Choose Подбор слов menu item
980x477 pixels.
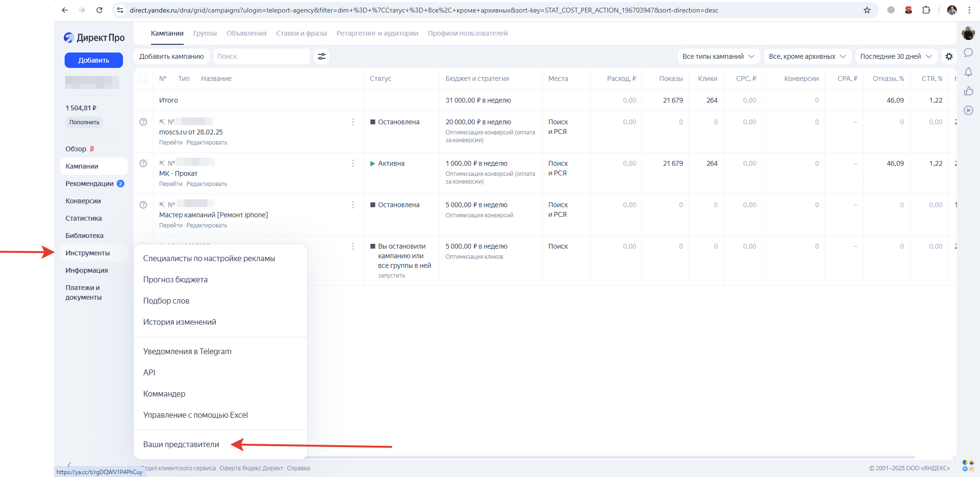(220, 301)
